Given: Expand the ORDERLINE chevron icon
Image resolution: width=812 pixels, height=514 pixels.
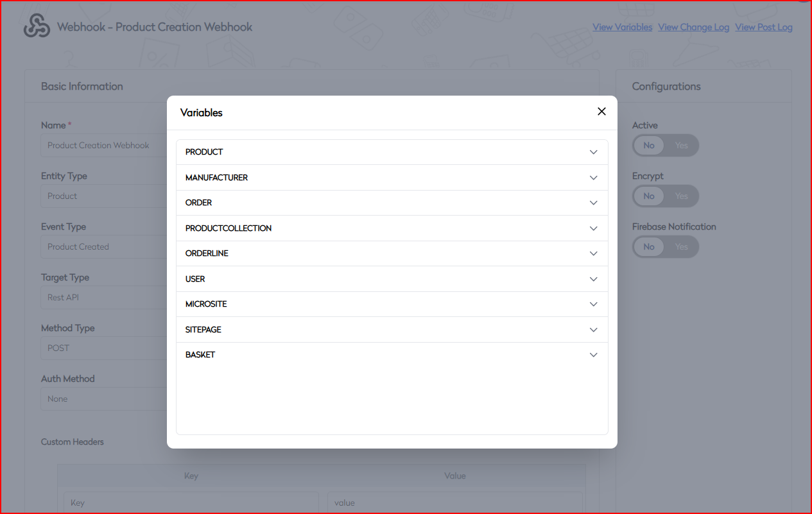Looking at the screenshot, I should tap(593, 253).
